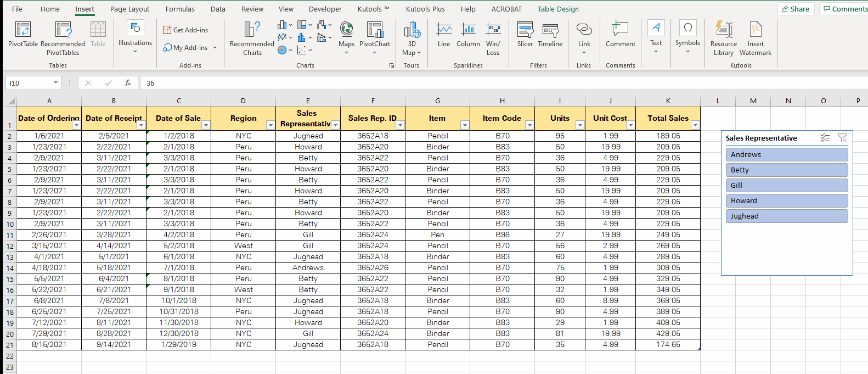Viewport: 868px width, 374px height.
Task: Select date cell 8/15/2021
Action: tap(49, 344)
